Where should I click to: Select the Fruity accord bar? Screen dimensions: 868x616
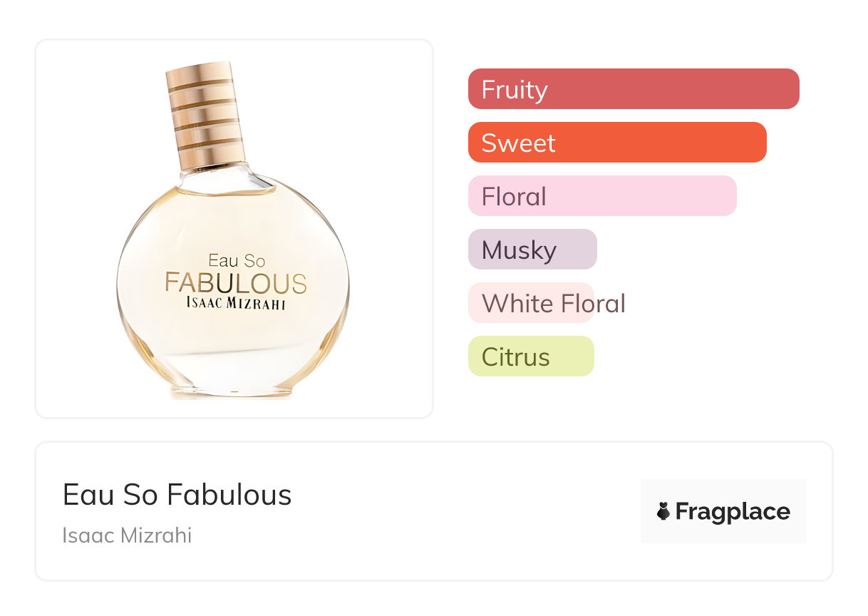click(634, 89)
